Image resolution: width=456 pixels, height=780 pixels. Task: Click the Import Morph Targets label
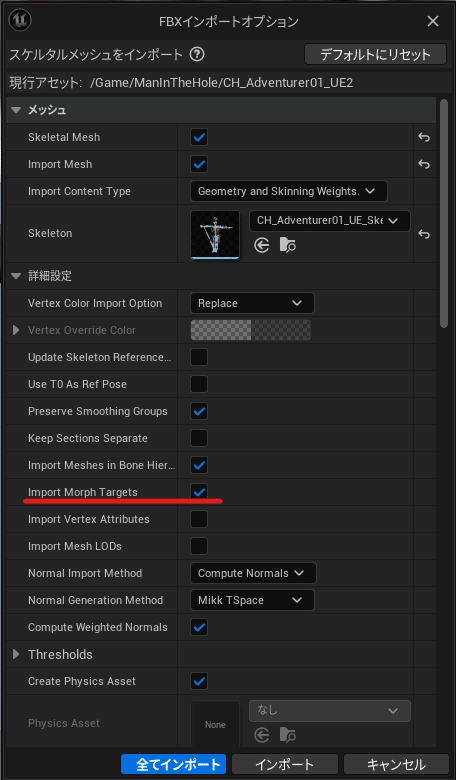[83, 492]
